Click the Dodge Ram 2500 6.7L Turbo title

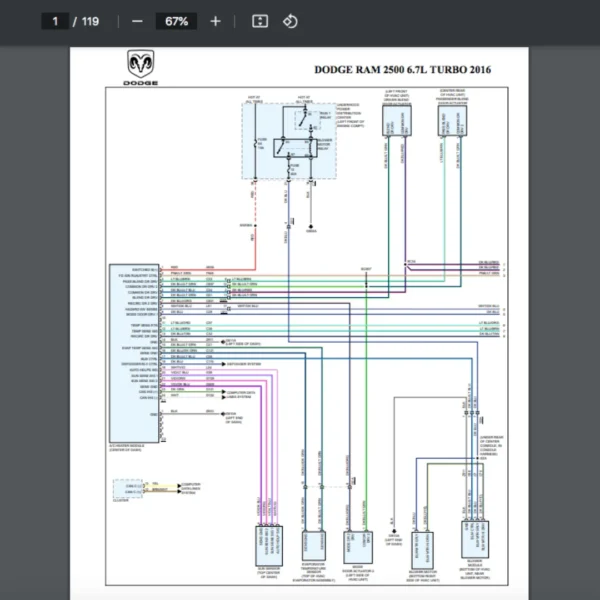(x=403, y=69)
